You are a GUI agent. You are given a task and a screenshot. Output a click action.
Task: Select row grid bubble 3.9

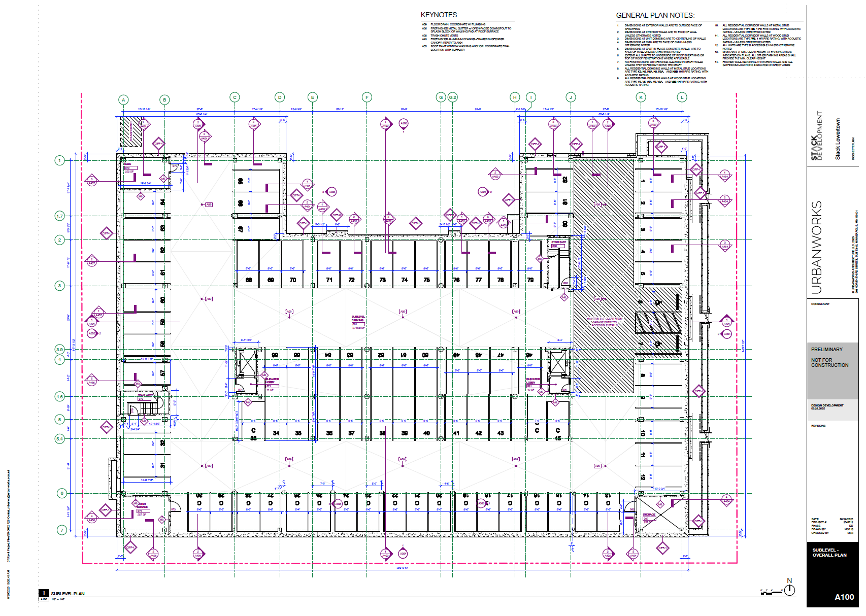point(60,350)
